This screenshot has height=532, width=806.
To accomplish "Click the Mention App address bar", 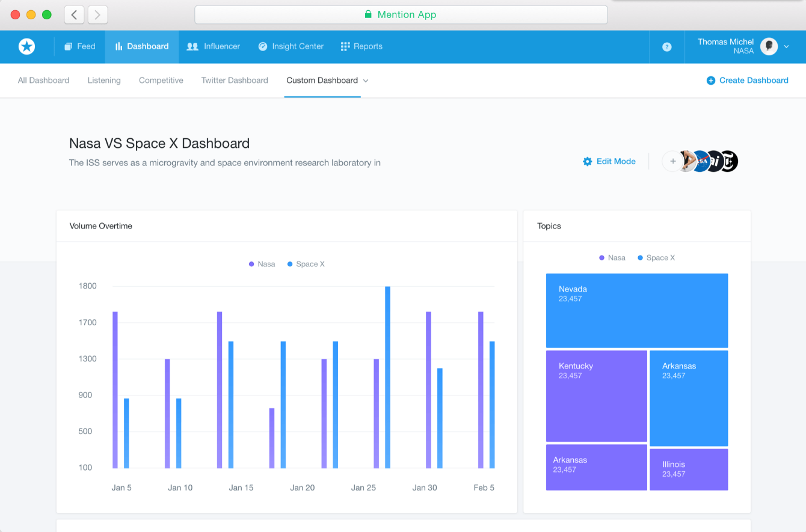I will [401, 14].
